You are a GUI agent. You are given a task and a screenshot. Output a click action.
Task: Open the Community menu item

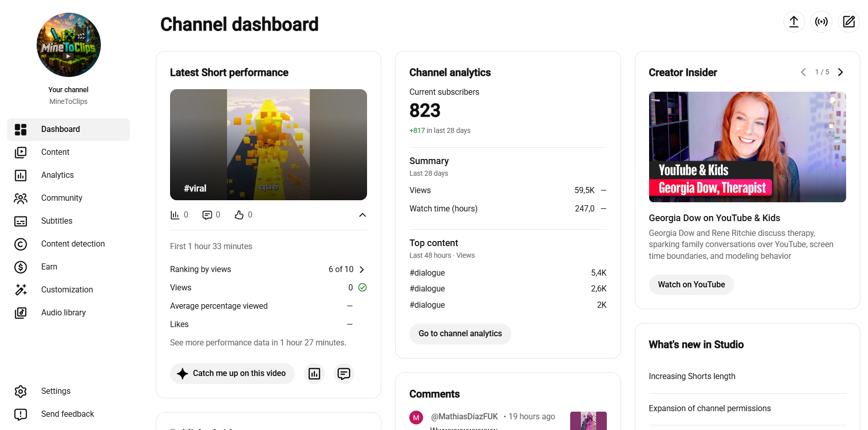point(69,198)
